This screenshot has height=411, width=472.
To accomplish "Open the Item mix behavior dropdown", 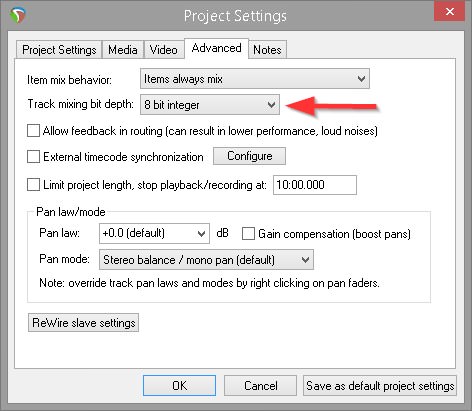I will coord(255,79).
